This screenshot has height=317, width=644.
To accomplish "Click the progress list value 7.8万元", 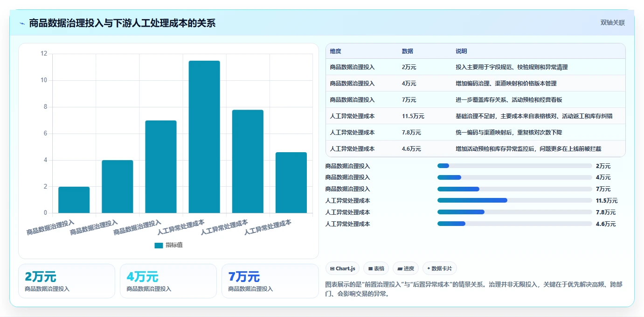I will [606, 212].
